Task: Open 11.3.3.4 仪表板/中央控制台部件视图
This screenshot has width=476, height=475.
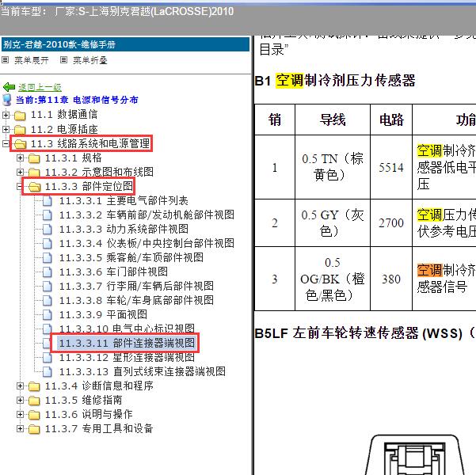Action: point(147,243)
